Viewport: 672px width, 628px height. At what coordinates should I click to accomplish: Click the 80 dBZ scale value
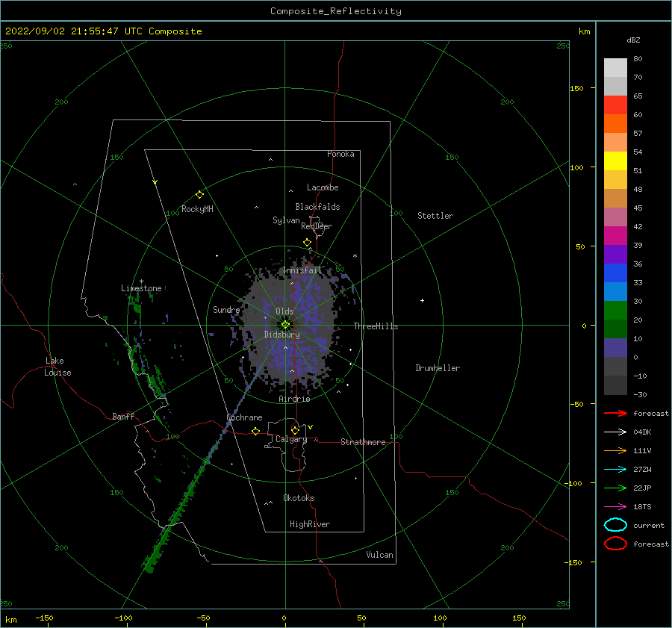point(638,58)
